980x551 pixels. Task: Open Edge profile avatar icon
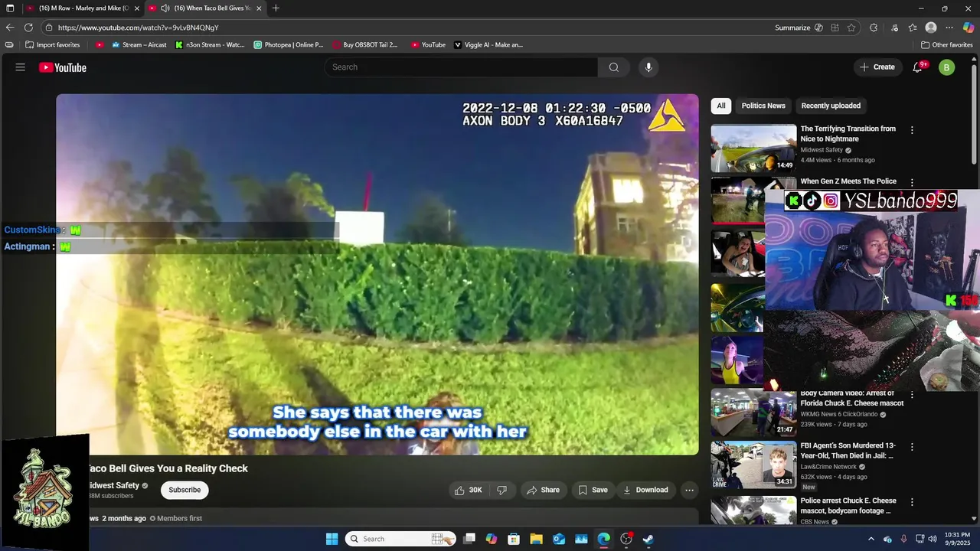tap(931, 28)
